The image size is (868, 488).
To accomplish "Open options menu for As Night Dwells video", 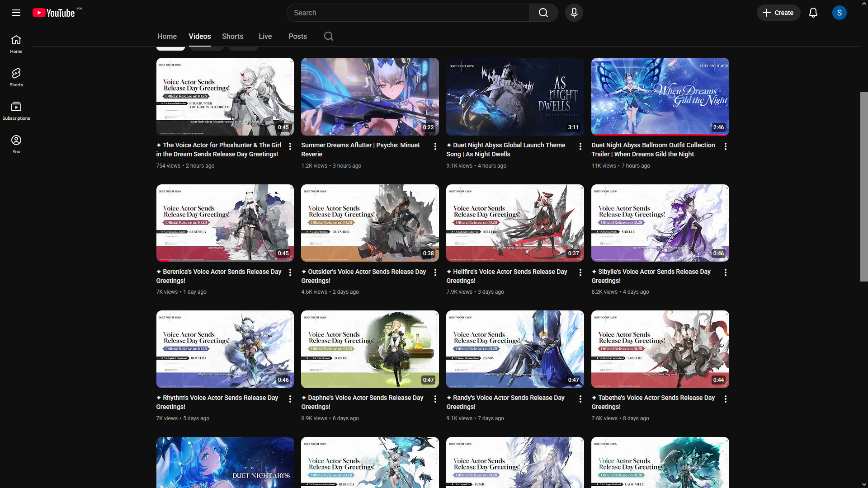I will point(580,146).
